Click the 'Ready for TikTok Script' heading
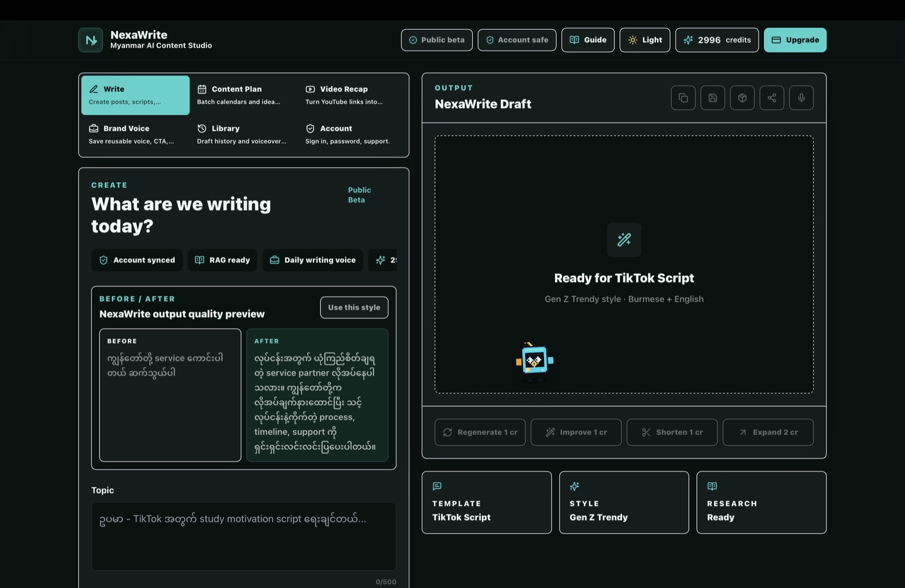The height and width of the screenshot is (588, 905). pyautogui.click(x=624, y=278)
